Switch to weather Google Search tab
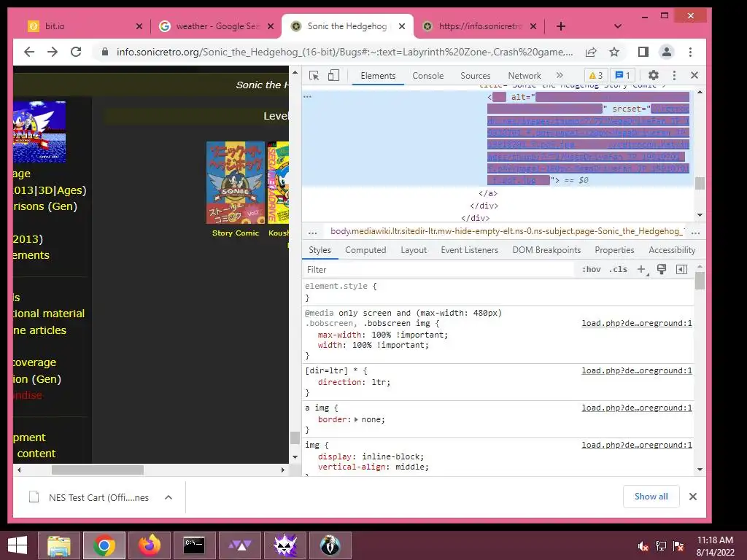This screenshot has width=747, height=560. (x=217, y=26)
